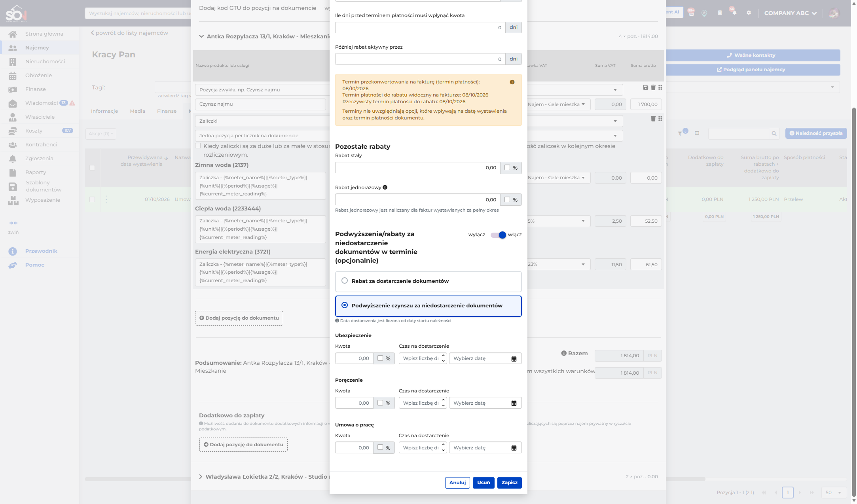857x504 pixels.
Task: Select Rabat za dostarczenie dokumentów radio
Action: click(x=345, y=281)
